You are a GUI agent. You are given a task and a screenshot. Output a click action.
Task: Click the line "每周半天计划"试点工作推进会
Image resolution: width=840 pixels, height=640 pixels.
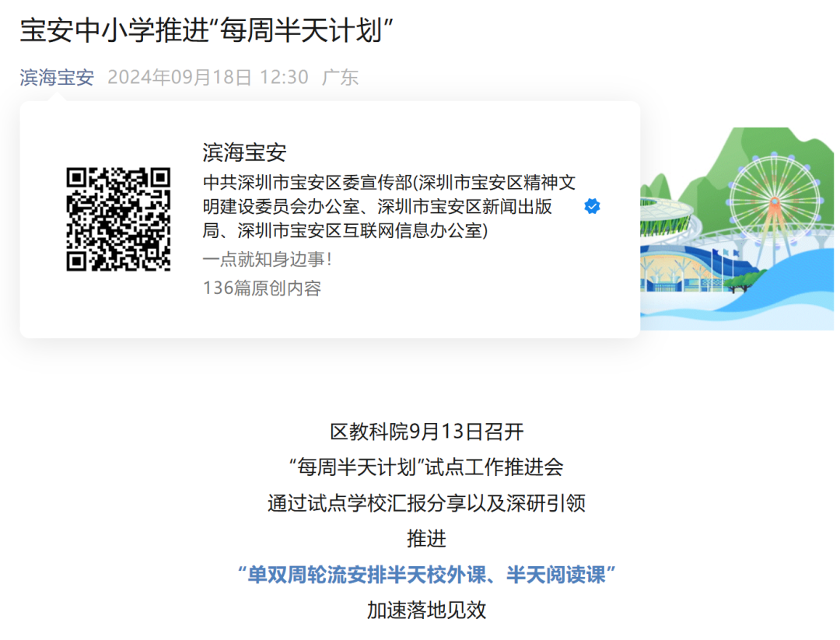click(426, 467)
